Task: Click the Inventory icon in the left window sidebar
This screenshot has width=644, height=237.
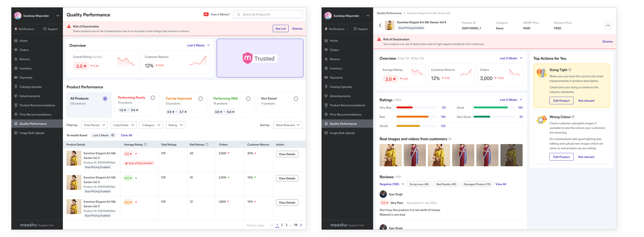Action: point(16,68)
